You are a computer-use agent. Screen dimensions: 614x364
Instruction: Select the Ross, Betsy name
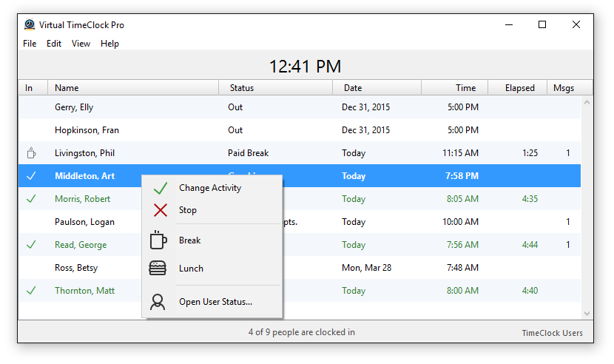click(76, 268)
